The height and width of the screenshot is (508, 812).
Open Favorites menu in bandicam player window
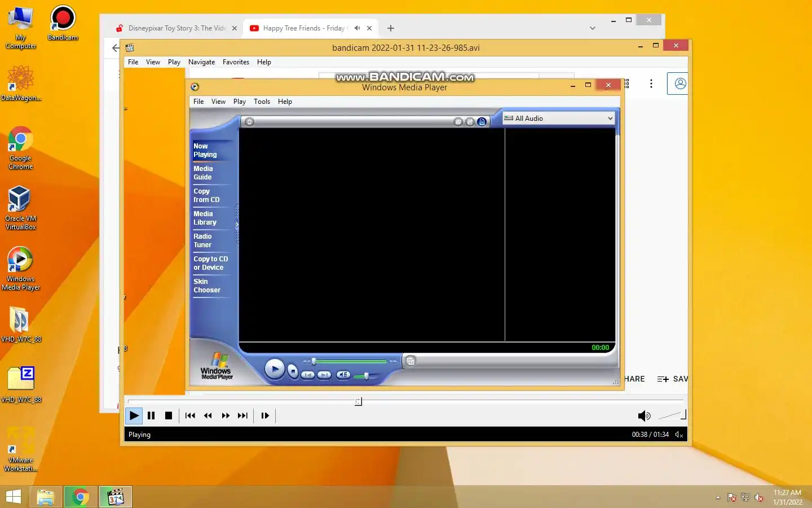(236, 62)
